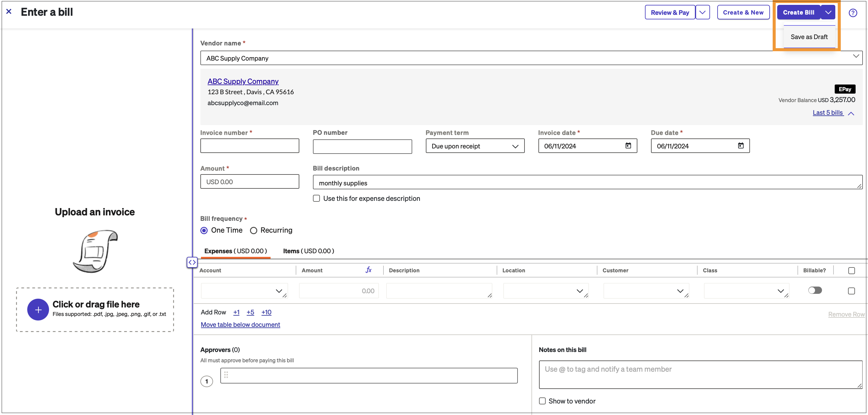Viewport: 868px width, 415px height.
Task: Open the Due date calendar picker
Action: click(x=740, y=146)
